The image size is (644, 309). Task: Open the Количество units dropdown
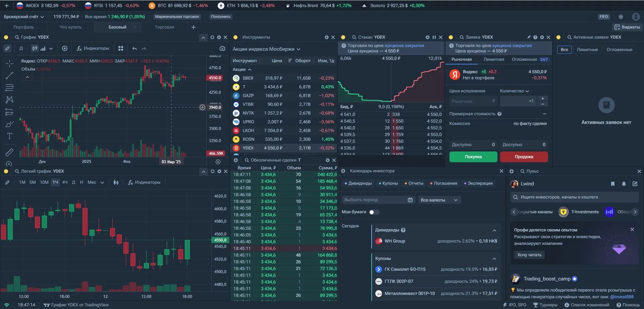(514, 91)
